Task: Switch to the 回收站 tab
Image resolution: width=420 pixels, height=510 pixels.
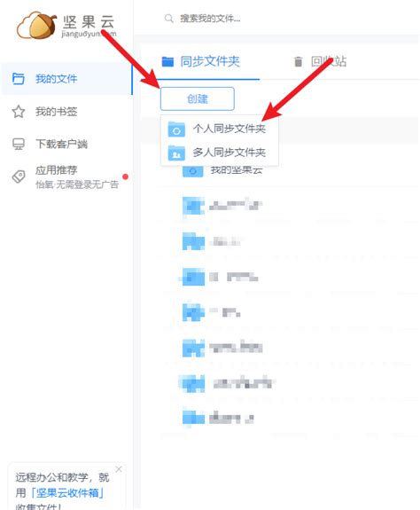Action: (320, 61)
